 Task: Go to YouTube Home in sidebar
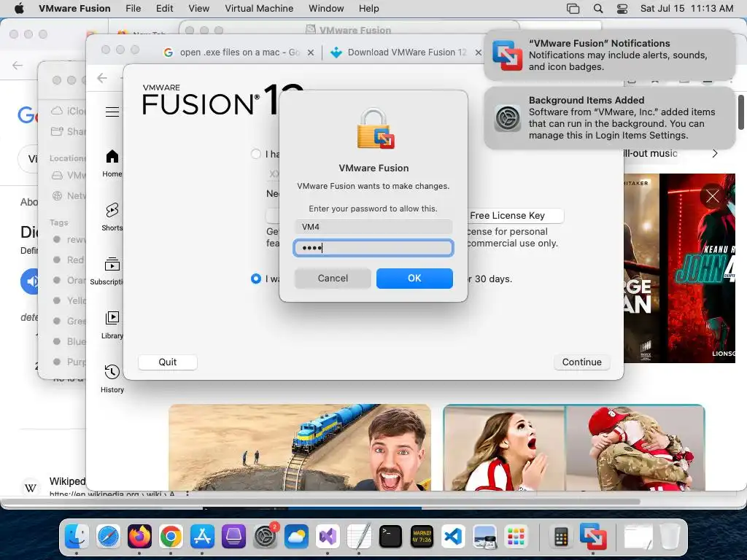112,163
